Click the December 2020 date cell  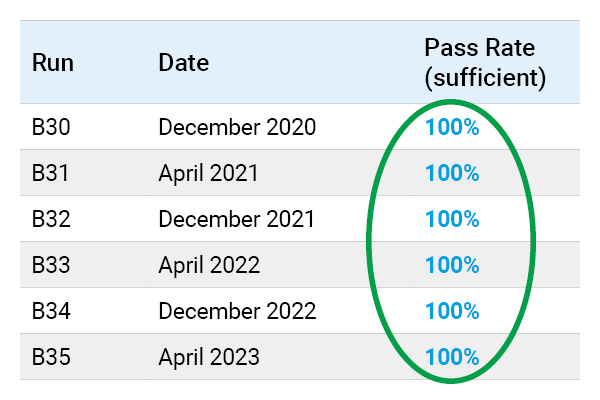pos(237,127)
